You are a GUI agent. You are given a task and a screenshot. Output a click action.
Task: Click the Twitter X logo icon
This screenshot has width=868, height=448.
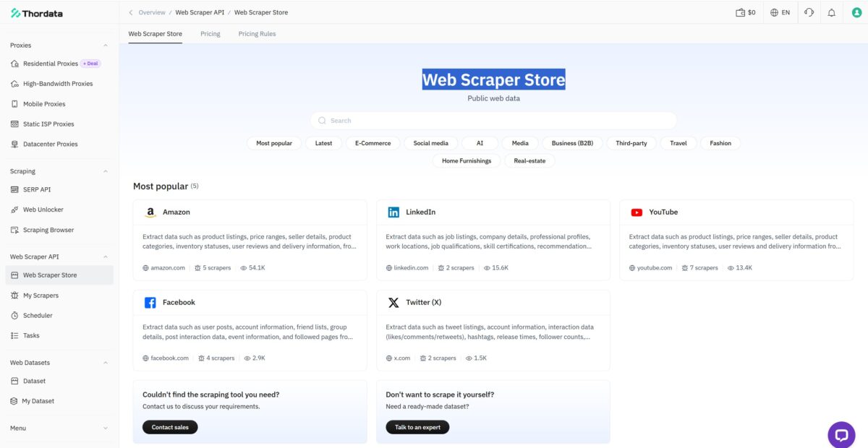coord(393,303)
